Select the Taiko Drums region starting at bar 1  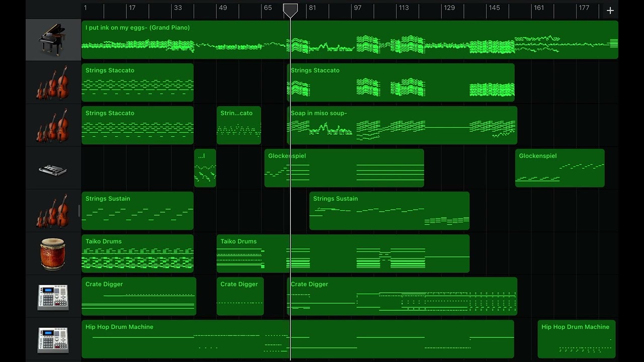[137, 253]
